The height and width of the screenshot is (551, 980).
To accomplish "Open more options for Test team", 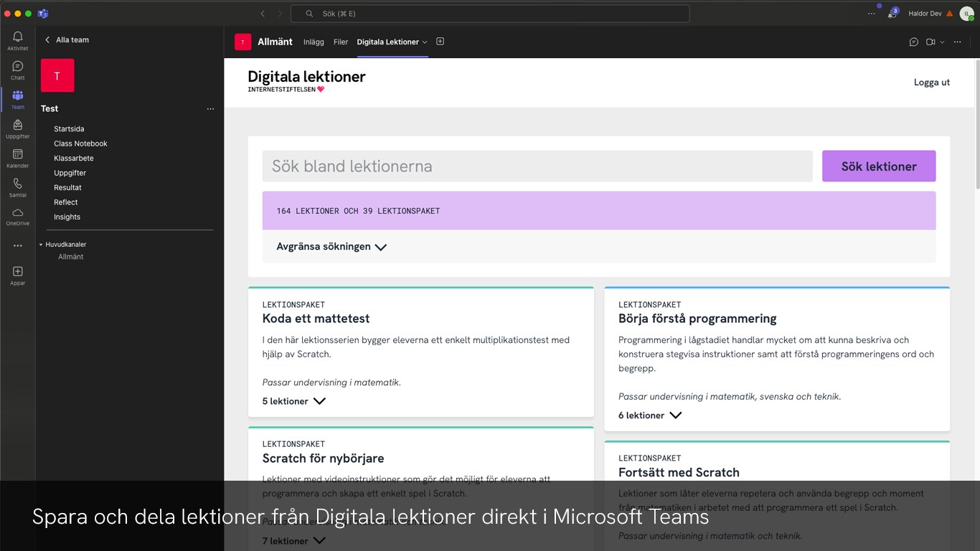I will (x=210, y=109).
